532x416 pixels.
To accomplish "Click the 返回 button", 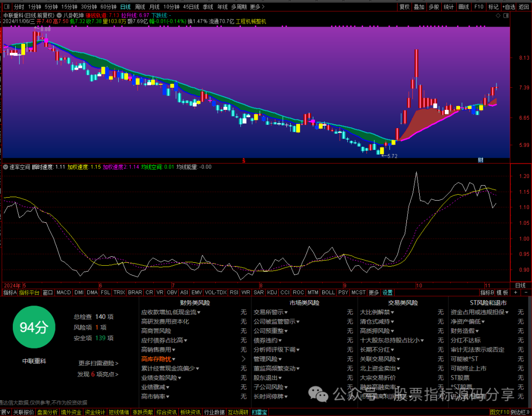I will click(x=524, y=7).
